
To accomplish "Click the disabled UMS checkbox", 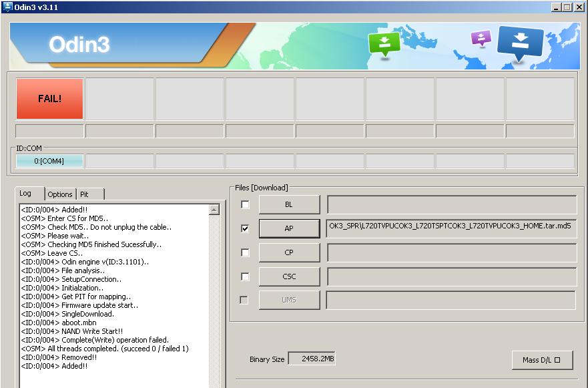I will 244,301.
